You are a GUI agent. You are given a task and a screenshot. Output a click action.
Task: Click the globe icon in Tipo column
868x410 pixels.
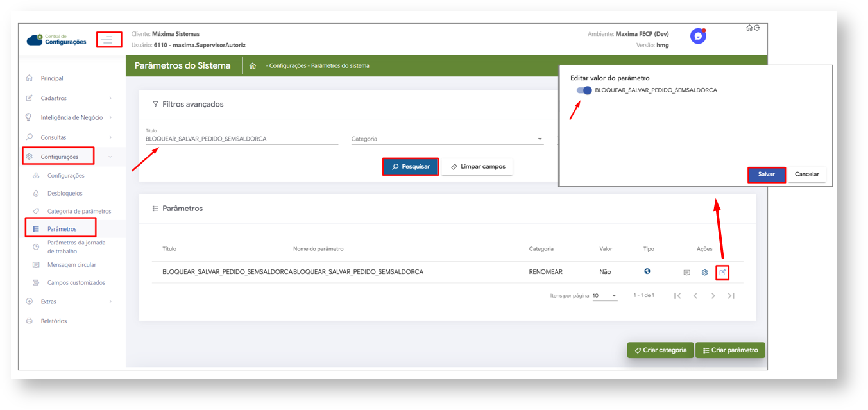point(647,271)
